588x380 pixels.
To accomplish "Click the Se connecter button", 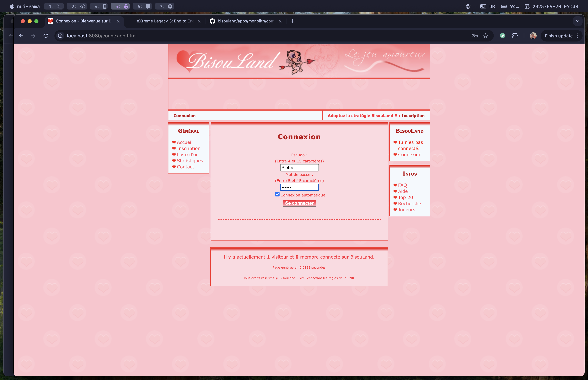I will pos(299,203).
